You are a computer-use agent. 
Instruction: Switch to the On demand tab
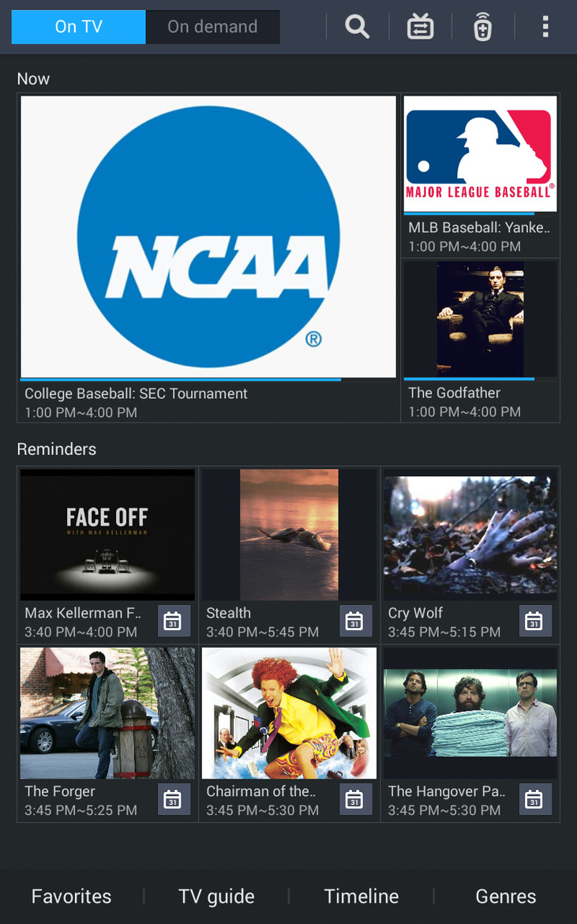tap(212, 27)
